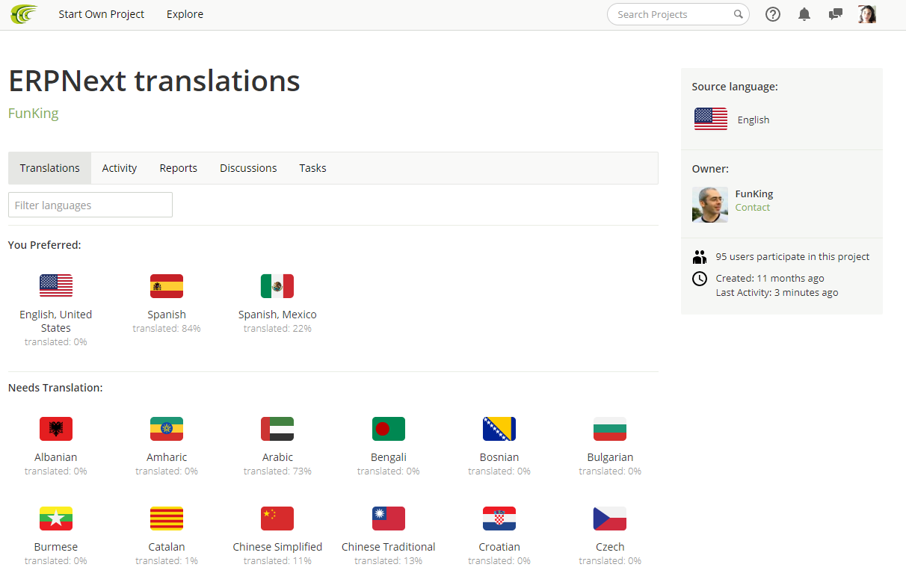The image size is (906, 588).
Task: Focus the Filter languages input
Action: click(90, 205)
